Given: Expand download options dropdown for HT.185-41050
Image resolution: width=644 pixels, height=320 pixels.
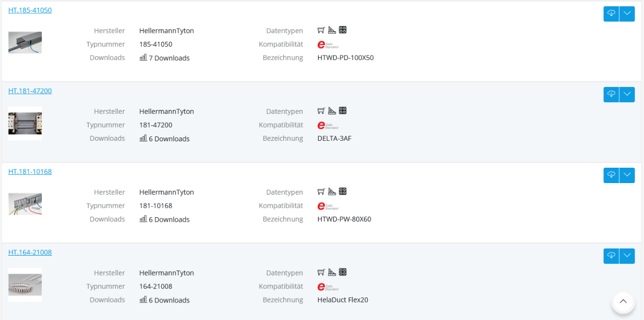Looking at the screenshot, I should click(627, 14).
